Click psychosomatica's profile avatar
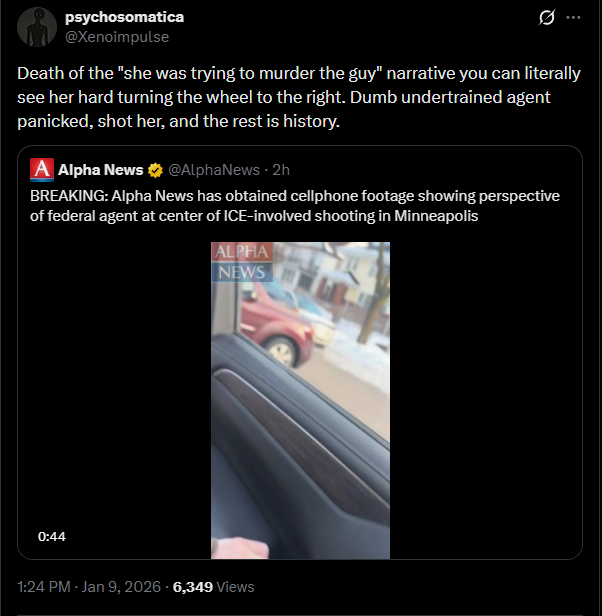The image size is (602, 616). click(x=37, y=27)
